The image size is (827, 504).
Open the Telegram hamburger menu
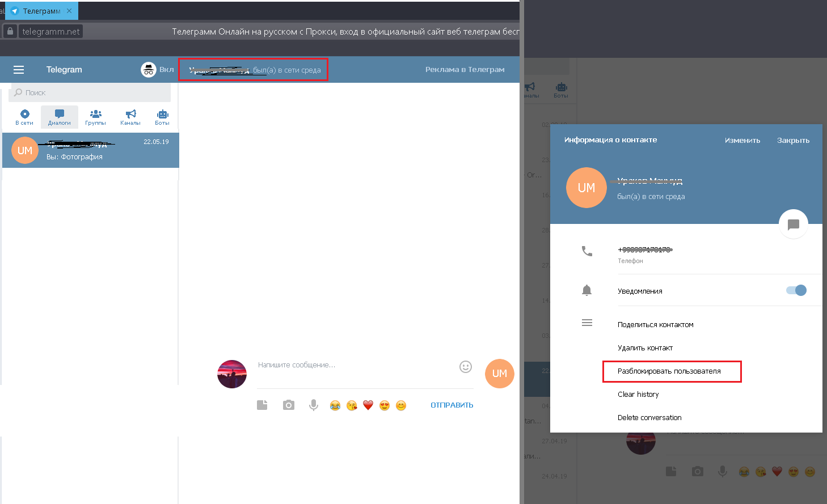[19, 70]
